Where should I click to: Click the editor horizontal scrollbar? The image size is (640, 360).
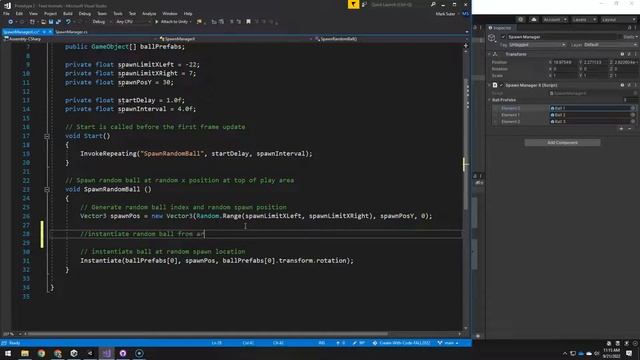[208, 334]
